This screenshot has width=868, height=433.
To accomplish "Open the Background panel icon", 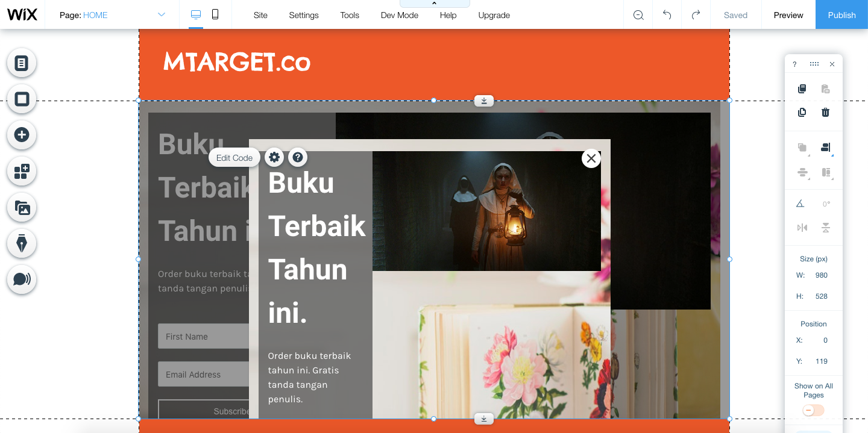I will tap(22, 99).
